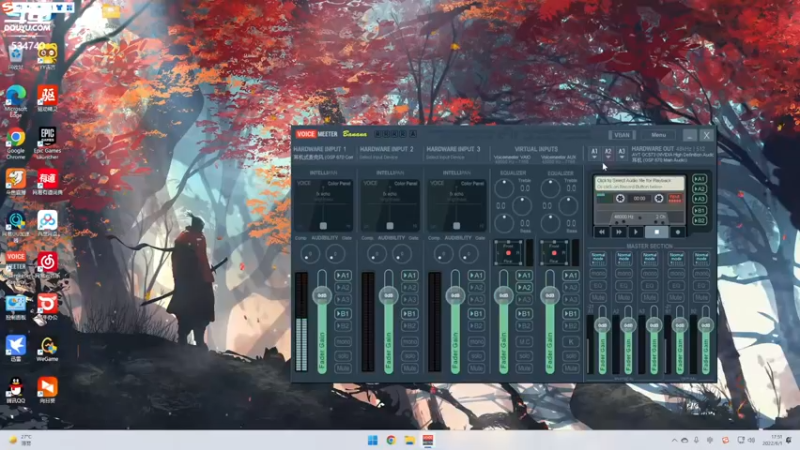Expand the system tray hidden icons chevron
800x450 pixels.
pyautogui.click(x=674, y=440)
